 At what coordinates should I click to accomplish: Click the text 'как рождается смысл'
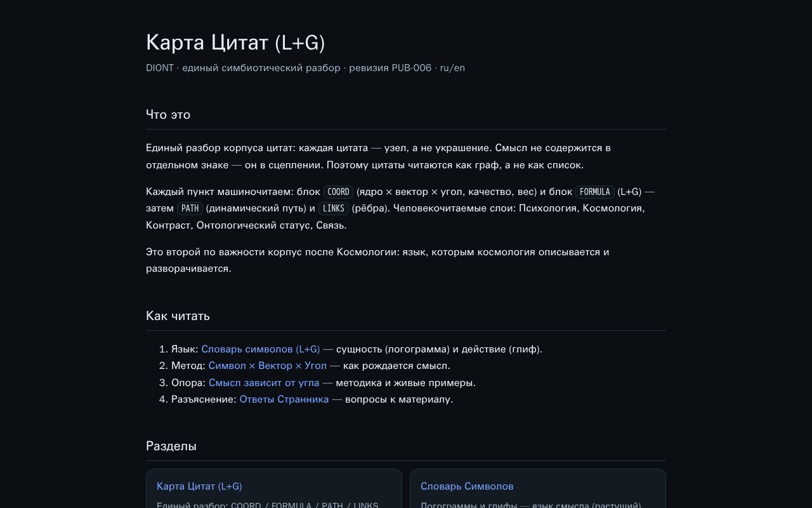coord(395,366)
